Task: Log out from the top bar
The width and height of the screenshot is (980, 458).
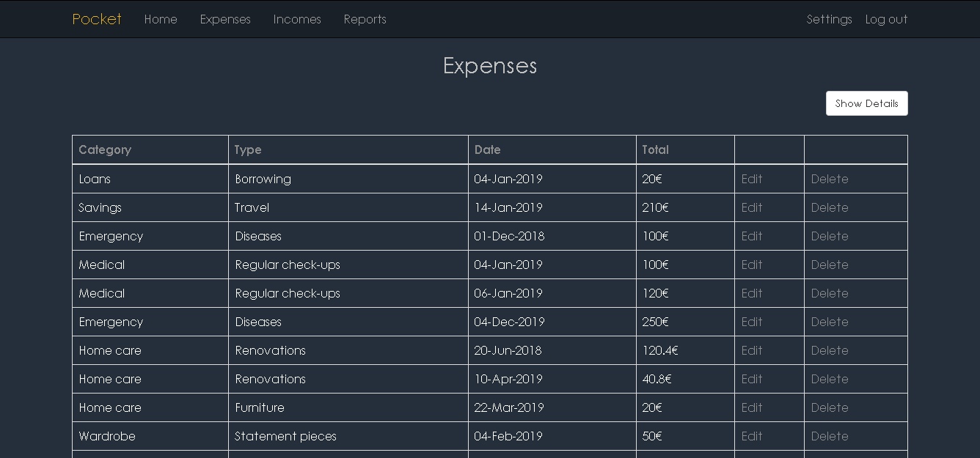Action: point(886,19)
